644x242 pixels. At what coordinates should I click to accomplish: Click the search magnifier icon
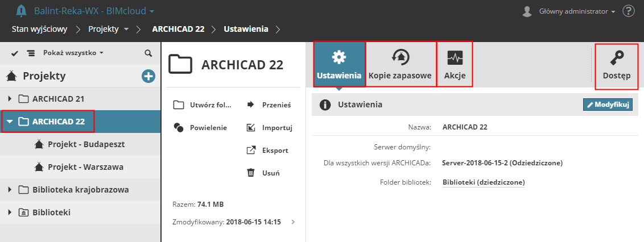click(x=148, y=53)
